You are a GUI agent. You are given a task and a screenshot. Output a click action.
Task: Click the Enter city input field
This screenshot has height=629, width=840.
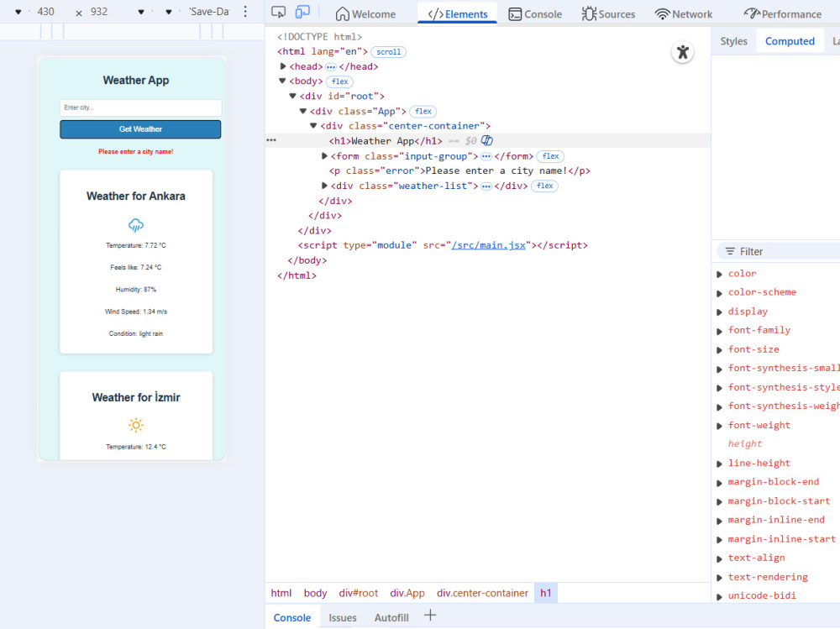pos(140,107)
